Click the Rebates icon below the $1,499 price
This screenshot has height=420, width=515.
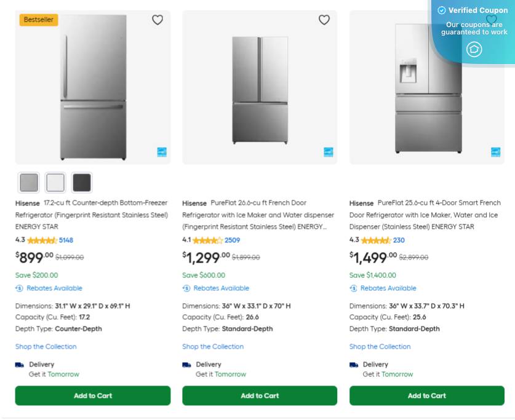point(354,288)
